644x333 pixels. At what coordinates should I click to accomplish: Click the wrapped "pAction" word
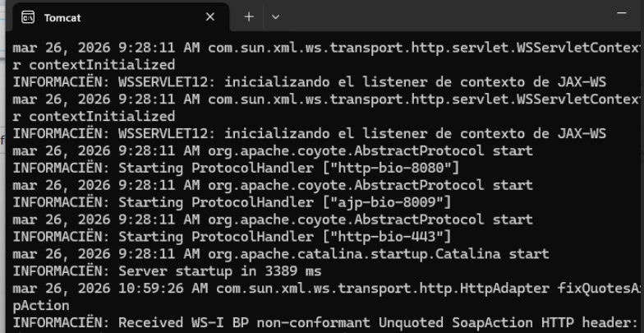(x=38, y=305)
